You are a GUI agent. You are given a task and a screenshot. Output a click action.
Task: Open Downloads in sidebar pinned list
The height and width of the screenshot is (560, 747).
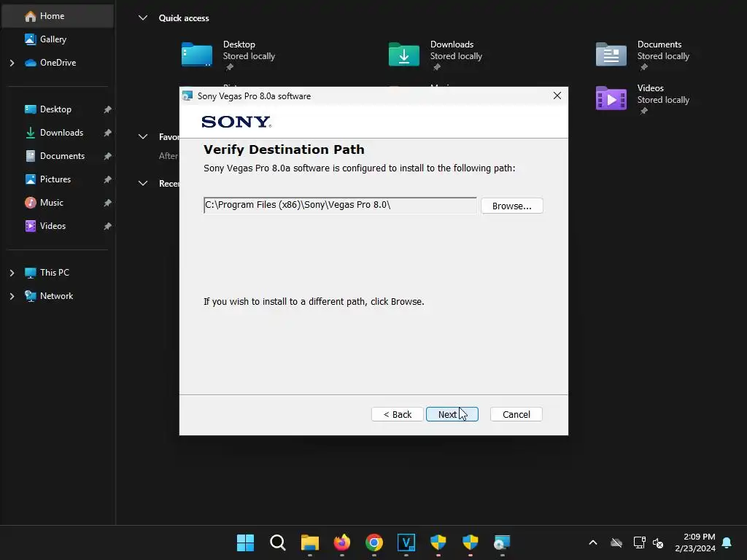click(x=61, y=133)
